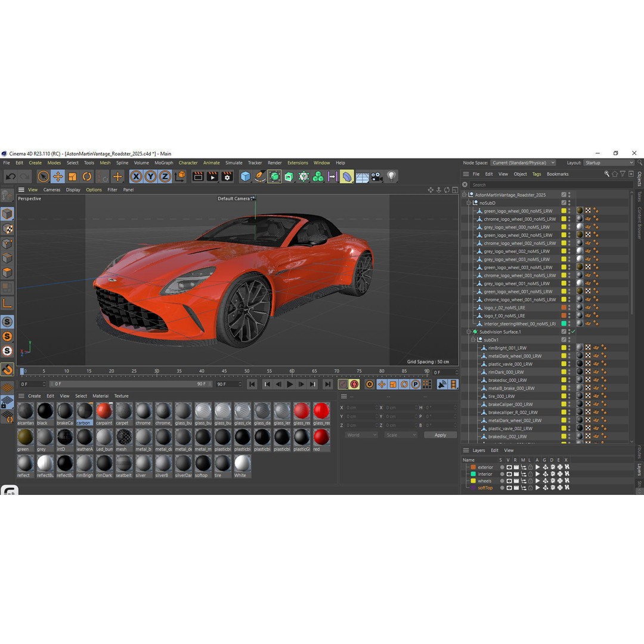Click the Undo arrow icon
The width and height of the screenshot is (644, 644).
[x=11, y=177]
